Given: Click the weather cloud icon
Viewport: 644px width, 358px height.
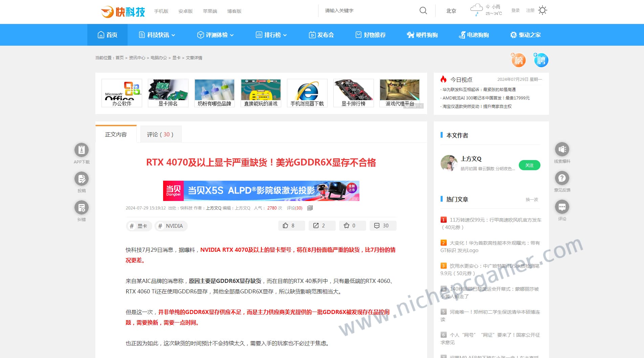Looking at the screenshot, I should coord(476,10).
